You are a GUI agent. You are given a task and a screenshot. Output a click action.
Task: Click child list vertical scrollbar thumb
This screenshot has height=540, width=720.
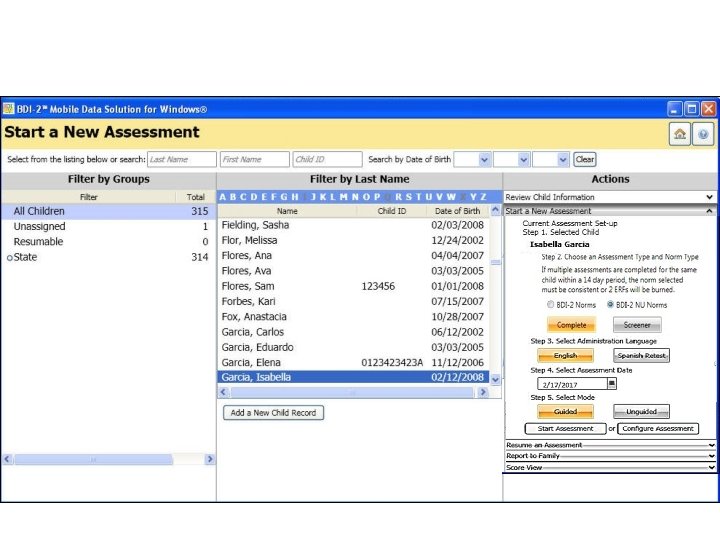coord(495,262)
